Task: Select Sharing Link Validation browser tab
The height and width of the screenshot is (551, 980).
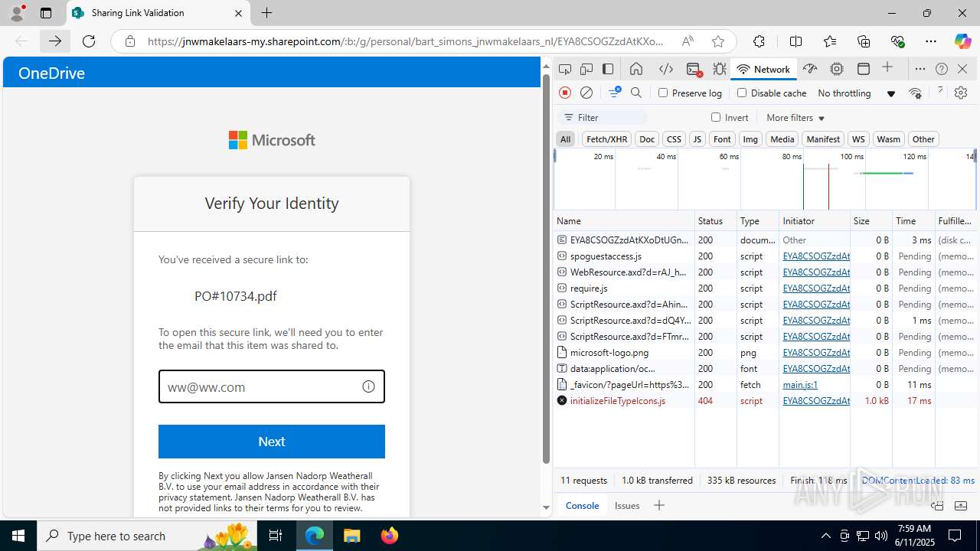Action: (x=157, y=13)
